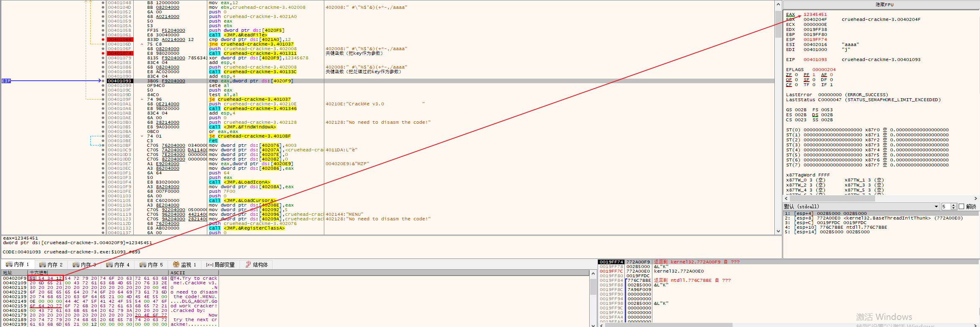Open the 默认 (stdcall) calling convention dropdown
Image resolution: width=980 pixels, height=327 pixels.
click(861, 207)
